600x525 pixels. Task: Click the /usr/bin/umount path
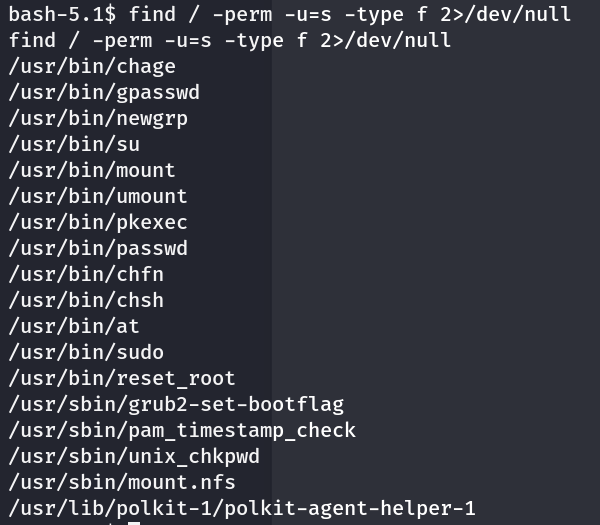pyautogui.click(x=98, y=196)
